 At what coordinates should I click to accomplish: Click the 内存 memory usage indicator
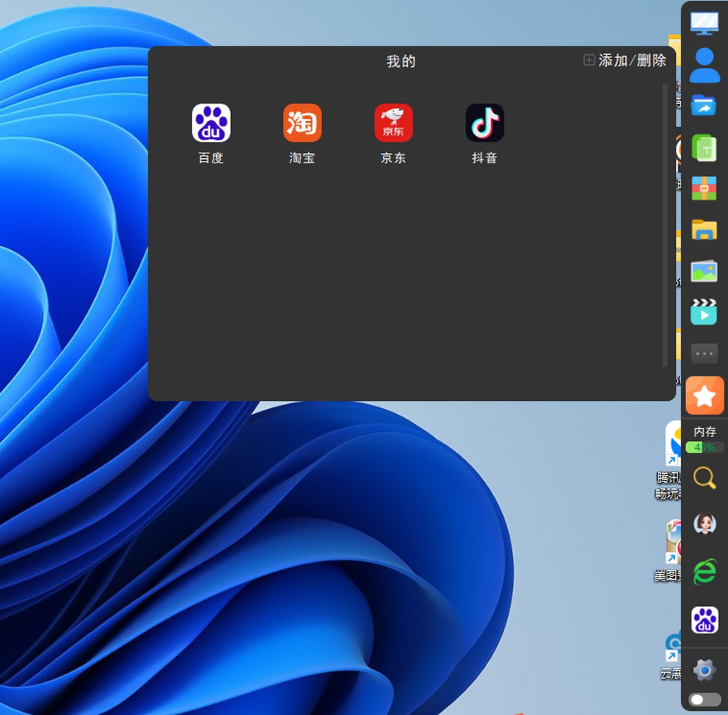click(704, 439)
